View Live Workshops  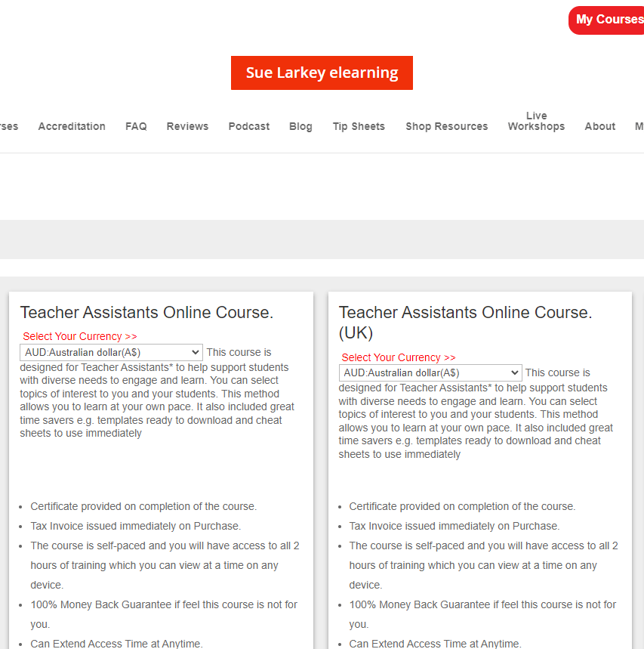click(536, 121)
